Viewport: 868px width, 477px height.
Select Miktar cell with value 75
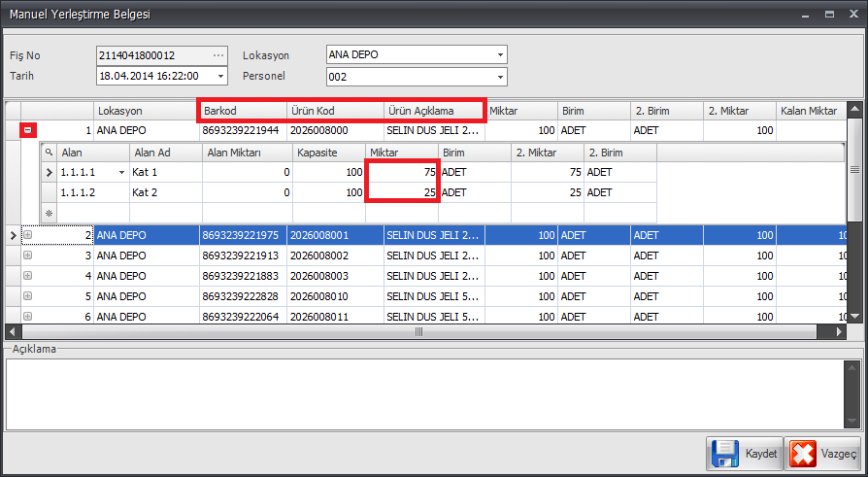[x=402, y=172]
